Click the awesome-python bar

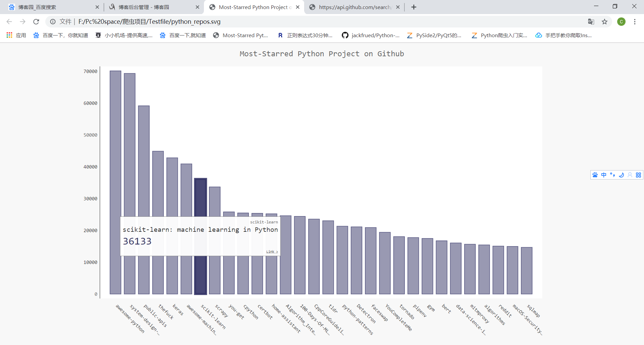click(115, 182)
